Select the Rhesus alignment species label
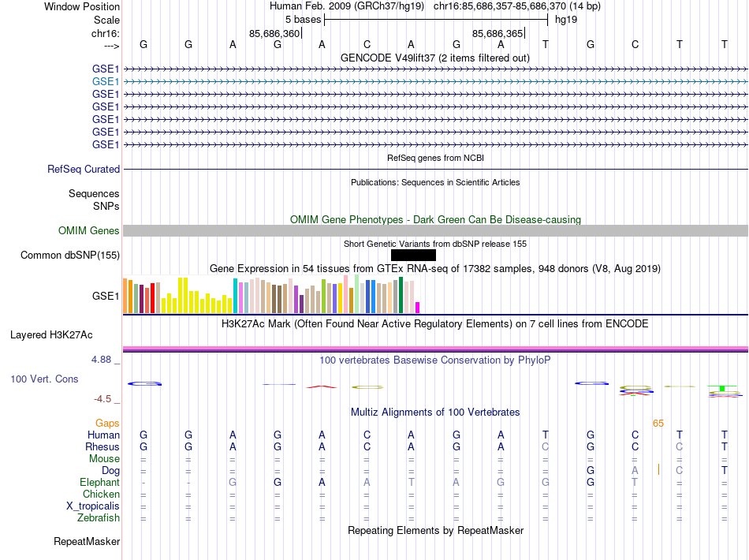The width and height of the screenshot is (749, 560). point(102,446)
